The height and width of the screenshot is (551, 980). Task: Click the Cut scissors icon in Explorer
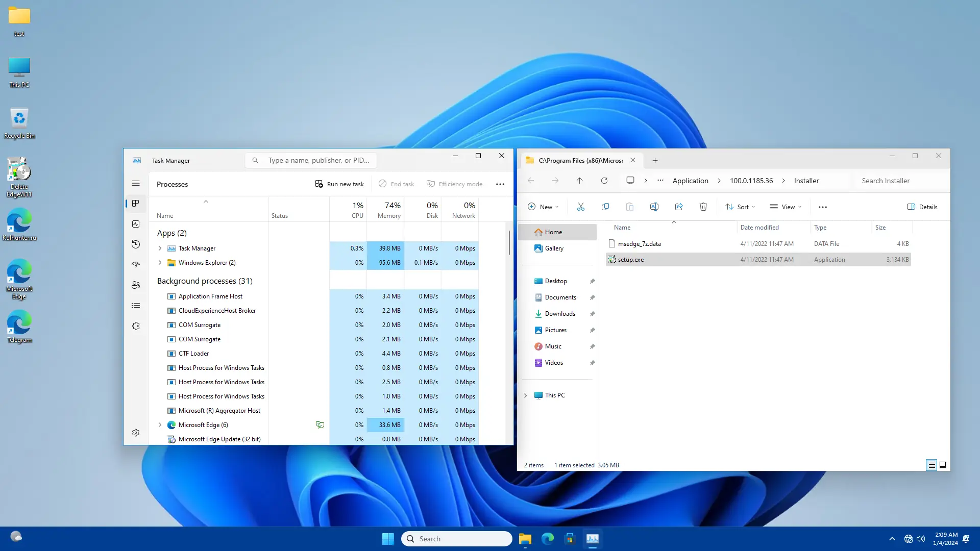(x=580, y=207)
